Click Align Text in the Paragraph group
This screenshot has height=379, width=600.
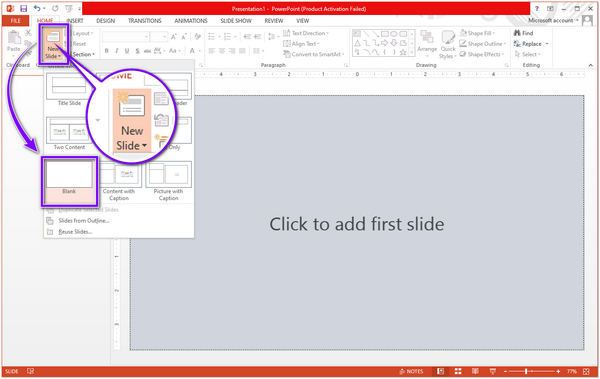point(301,44)
